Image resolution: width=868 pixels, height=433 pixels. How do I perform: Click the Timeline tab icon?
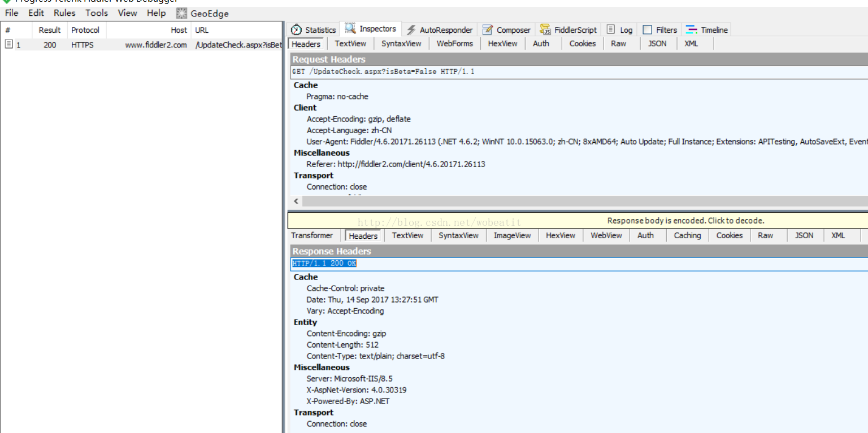point(692,30)
